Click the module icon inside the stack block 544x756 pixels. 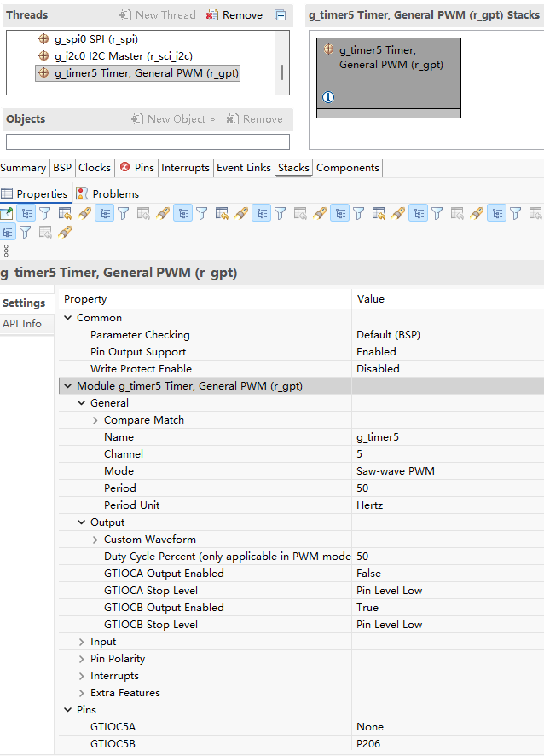pos(329,49)
